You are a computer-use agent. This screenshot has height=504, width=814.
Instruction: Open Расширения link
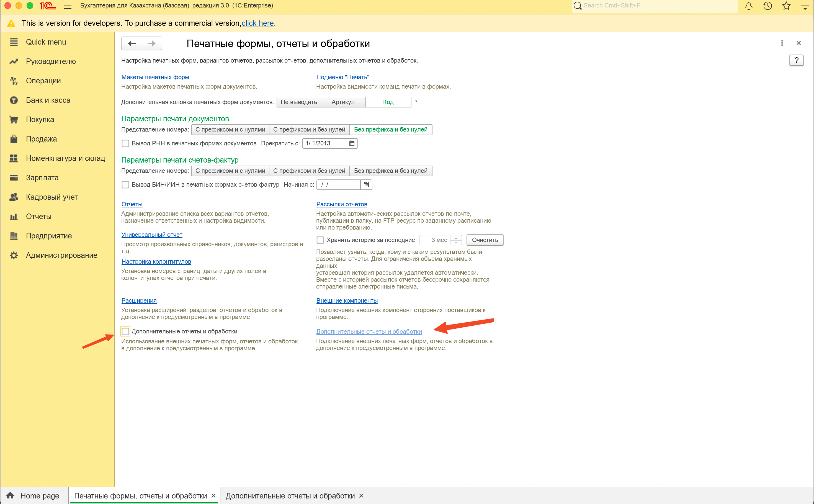coord(139,301)
